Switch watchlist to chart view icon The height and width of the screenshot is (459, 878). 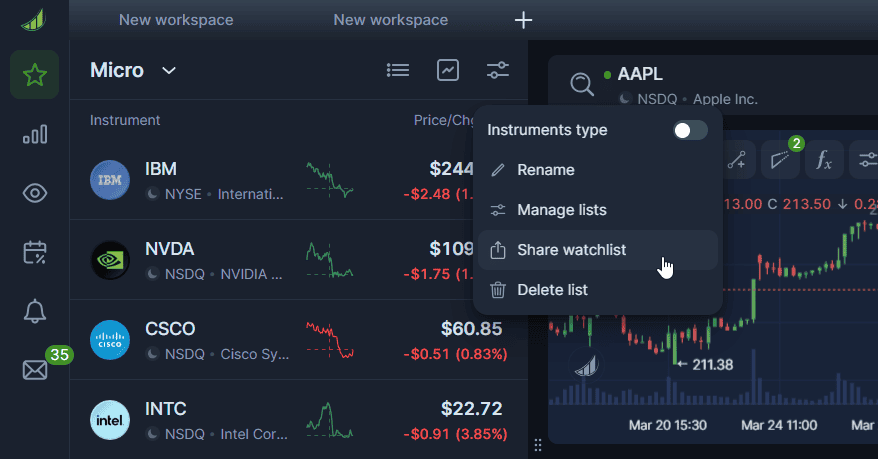(x=448, y=71)
